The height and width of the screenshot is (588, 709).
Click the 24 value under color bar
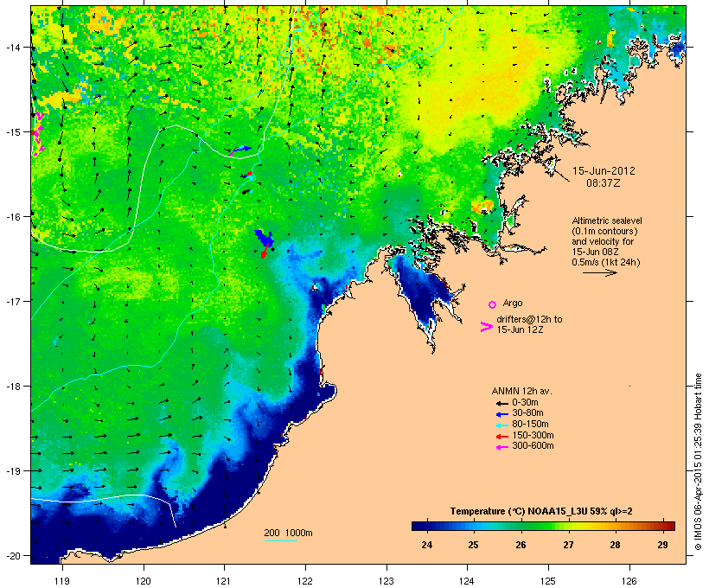(x=426, y=545)
